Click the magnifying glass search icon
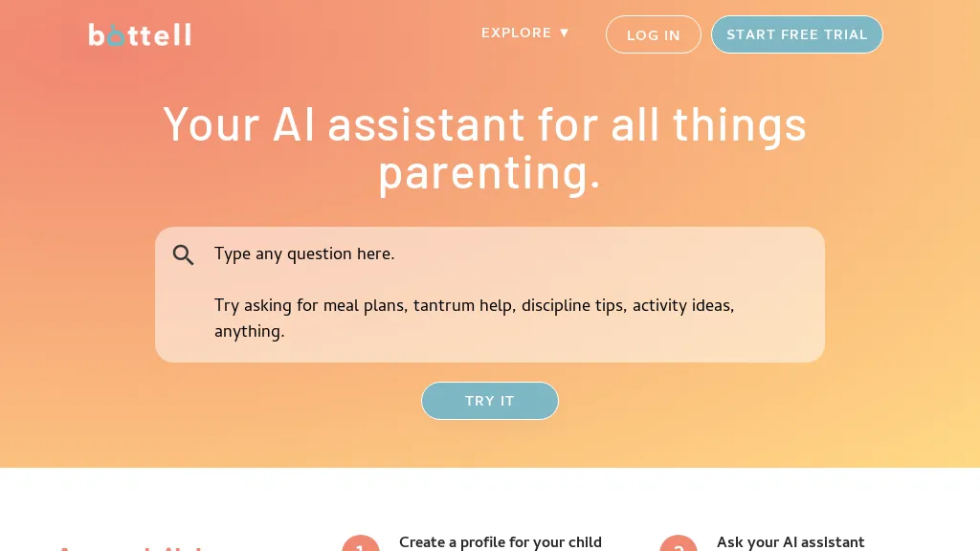The height and width of the screenshot is (551, 980). 183,254
